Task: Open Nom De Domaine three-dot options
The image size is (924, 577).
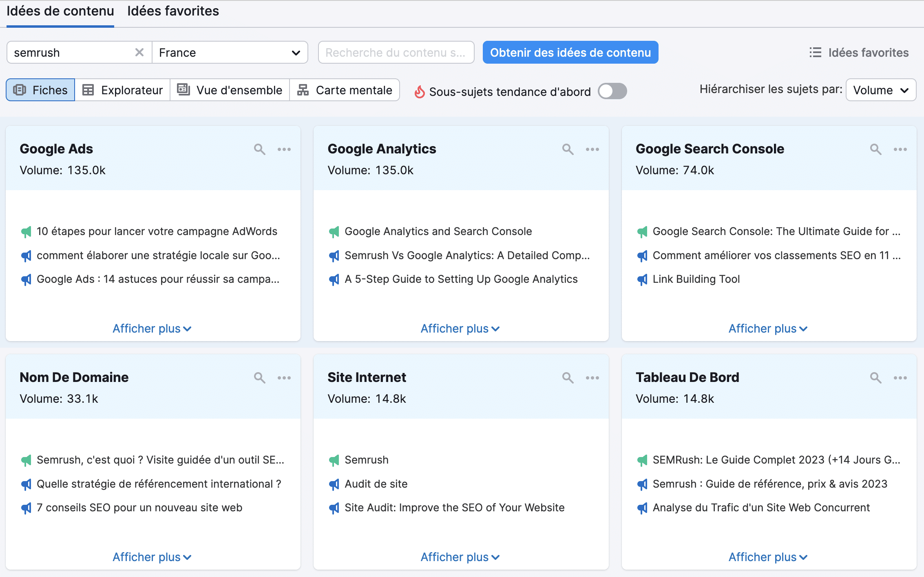Action: [284, 378]
